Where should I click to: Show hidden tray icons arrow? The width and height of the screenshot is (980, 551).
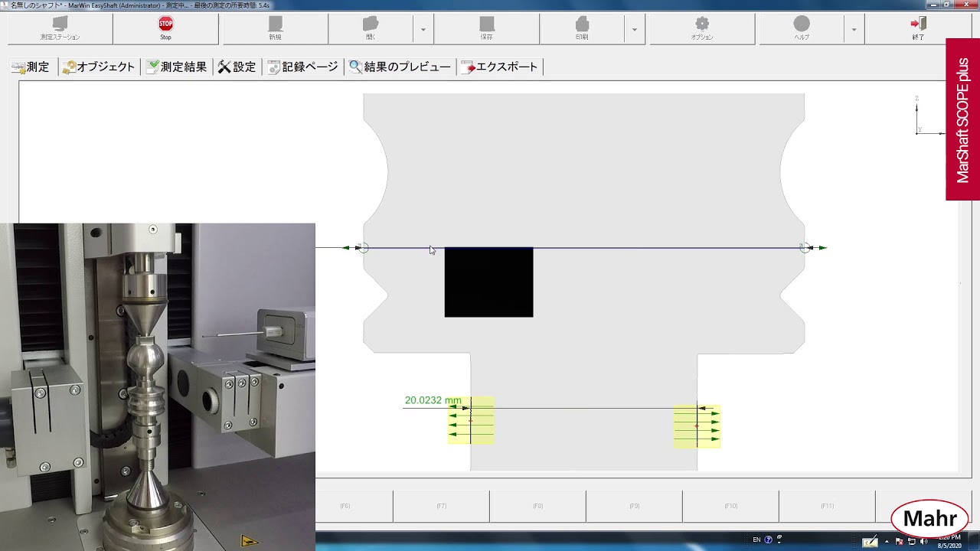point(888,542)
